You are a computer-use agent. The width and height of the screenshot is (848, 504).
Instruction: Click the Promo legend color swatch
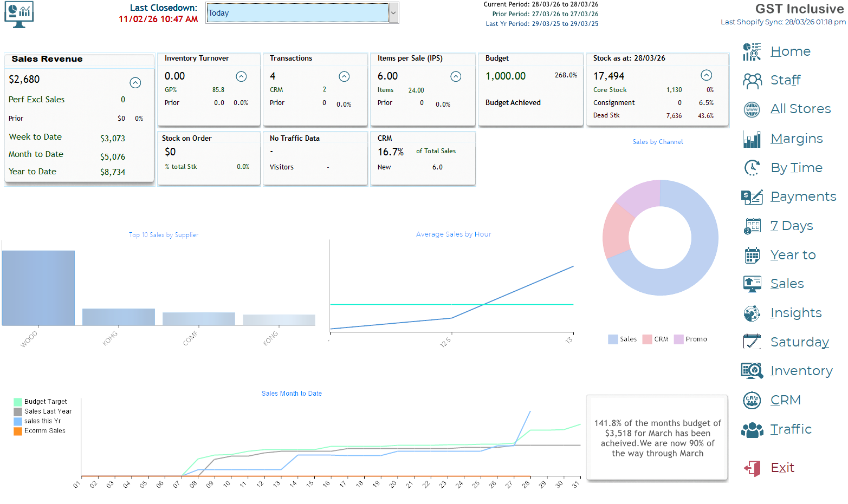(x=678, y=339)
